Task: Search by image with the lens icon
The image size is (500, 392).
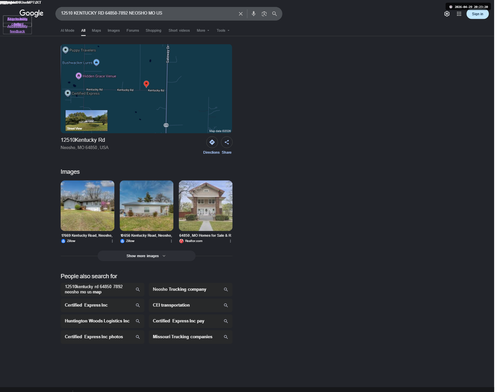Action: 264,14
